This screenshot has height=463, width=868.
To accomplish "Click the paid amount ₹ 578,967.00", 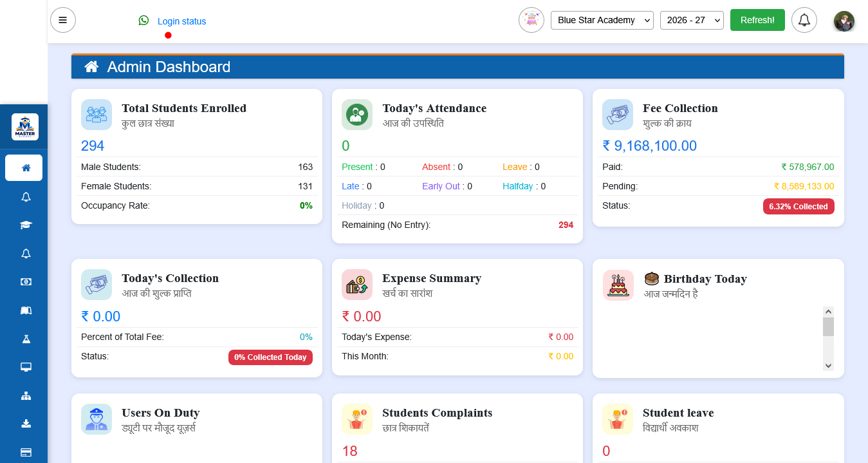I will (x=808, y=167).
